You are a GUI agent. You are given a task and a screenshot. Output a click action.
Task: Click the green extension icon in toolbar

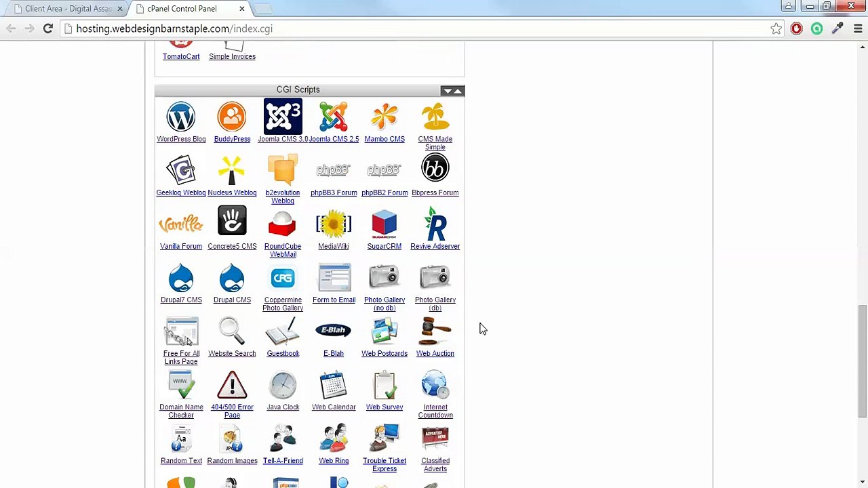pos(817,28)
